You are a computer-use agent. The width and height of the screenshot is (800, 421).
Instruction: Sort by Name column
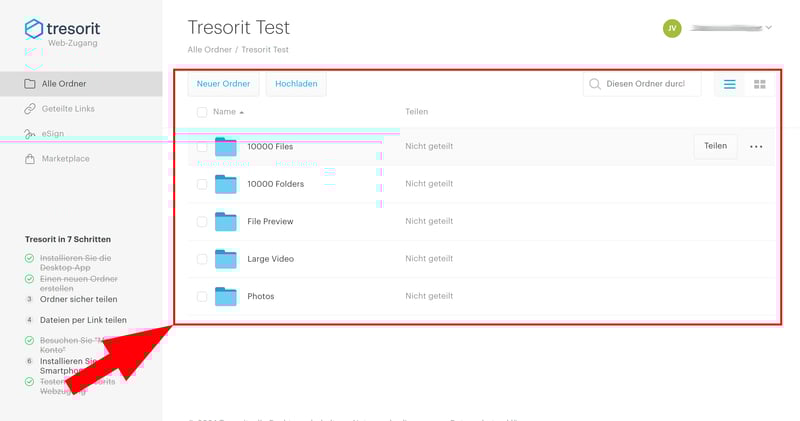click(228, 112)
